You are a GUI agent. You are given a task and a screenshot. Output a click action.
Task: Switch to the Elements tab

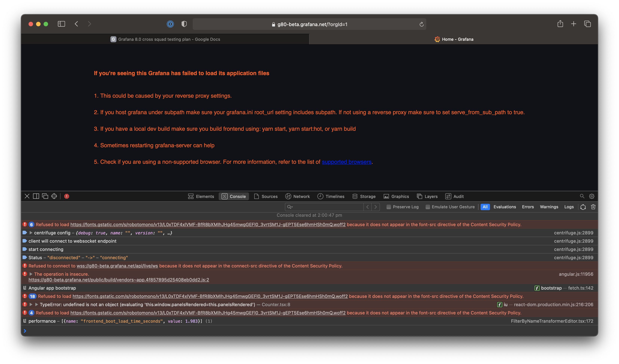pyautogui.click(x=201, y=196)
